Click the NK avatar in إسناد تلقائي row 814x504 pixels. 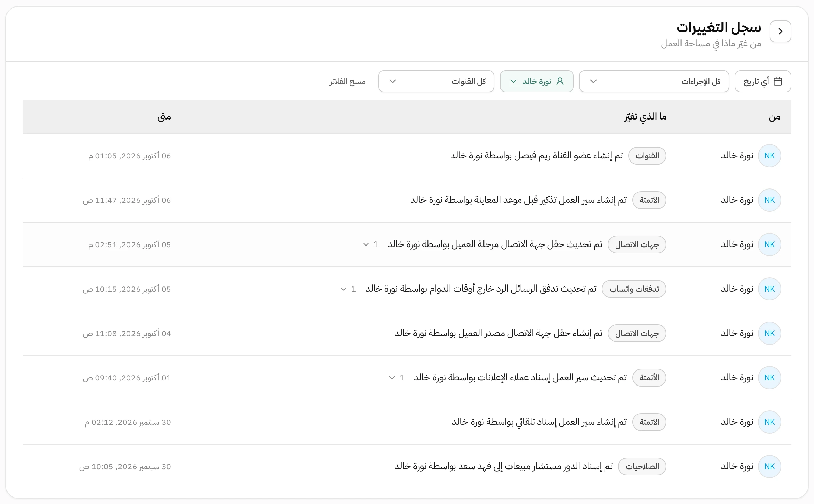point(769,422)
